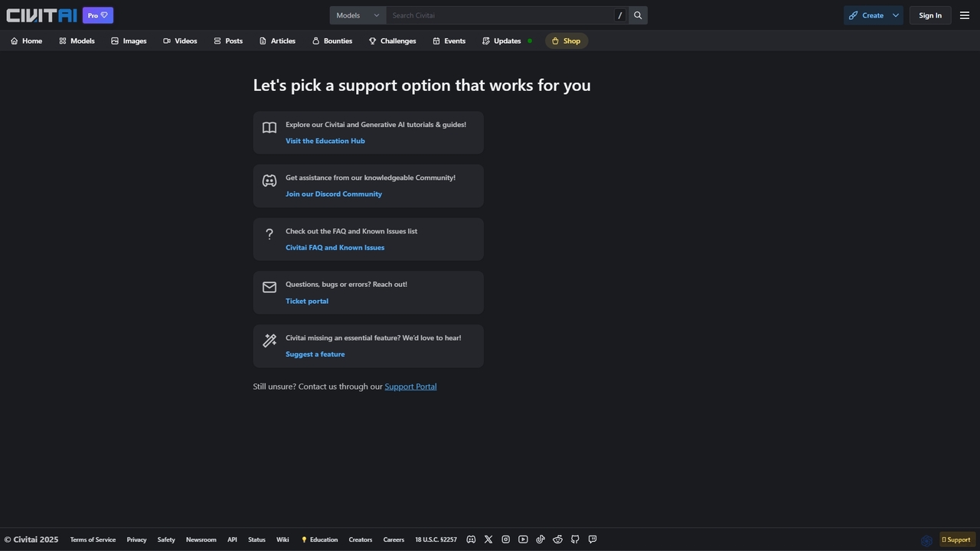Open Safety footer link
This screenshot has height=551, width=980.
[166, 540]
